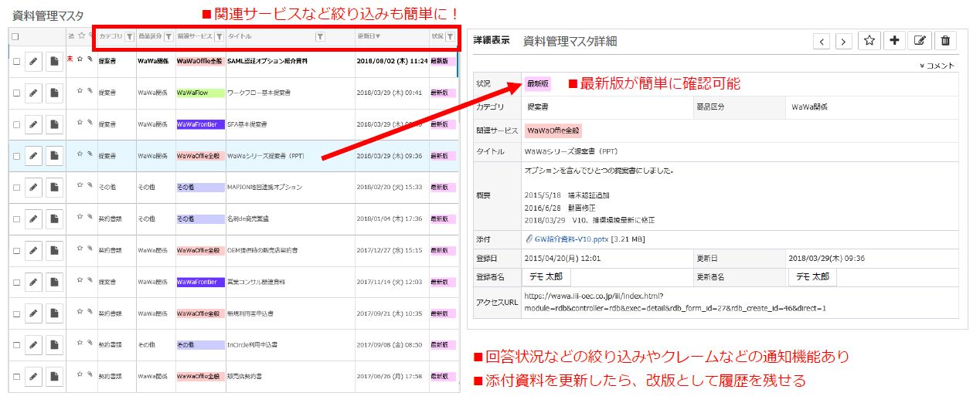Expand the コメント section

(x=937, y=66)
